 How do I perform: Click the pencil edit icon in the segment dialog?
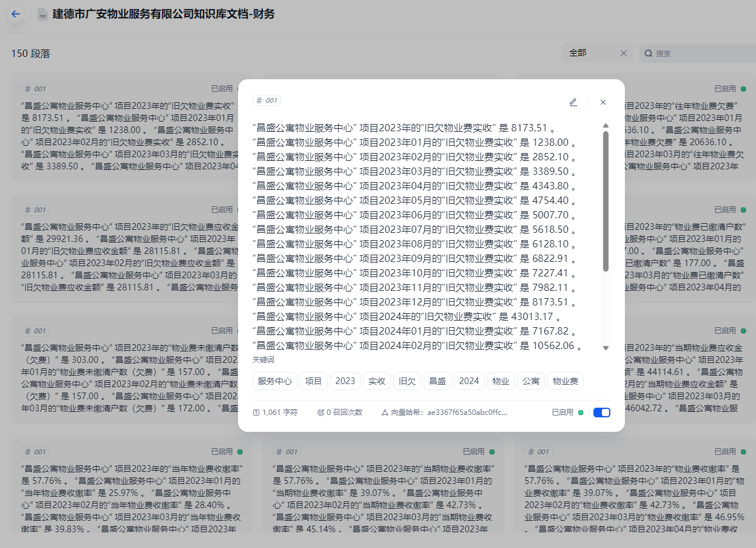pyautogui.click(x=573, y=102)
